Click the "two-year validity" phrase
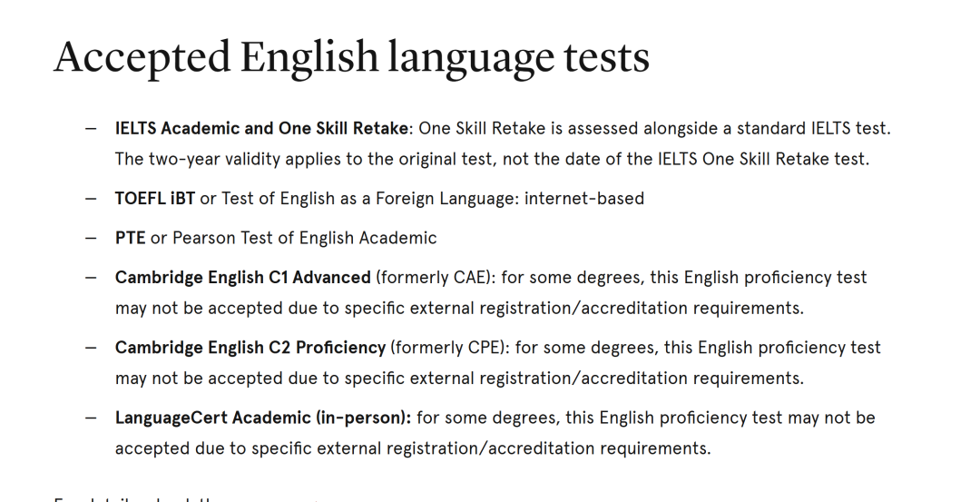Image resolution: width=980 pixels, height=502 pixels. pyautogui.click(x=213, y=159)
